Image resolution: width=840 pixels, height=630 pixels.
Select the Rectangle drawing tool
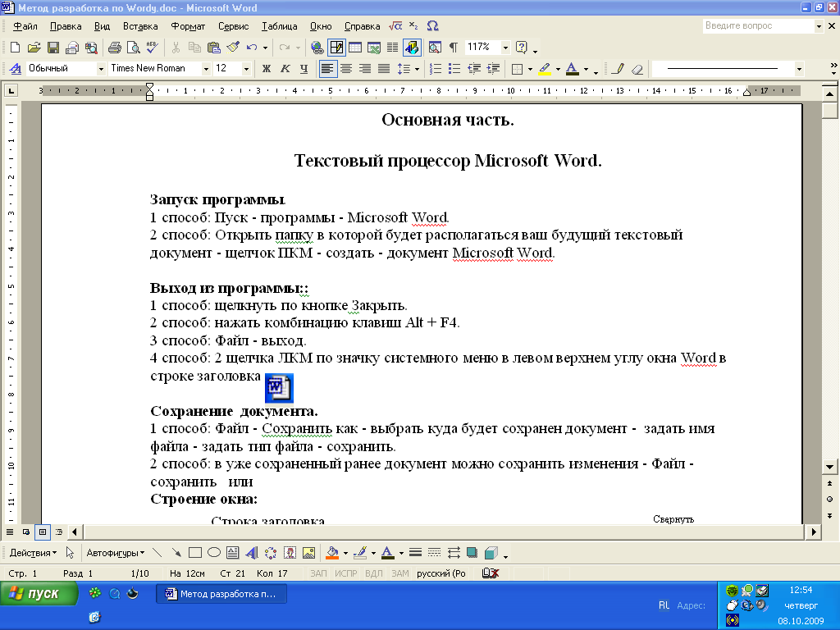point(195,552)
